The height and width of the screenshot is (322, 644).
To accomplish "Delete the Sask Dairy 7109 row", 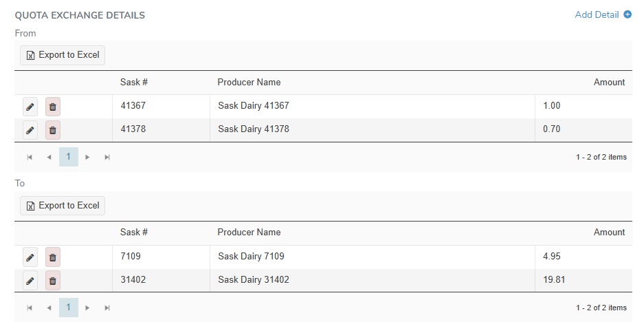I will click(x=53, y=257).
